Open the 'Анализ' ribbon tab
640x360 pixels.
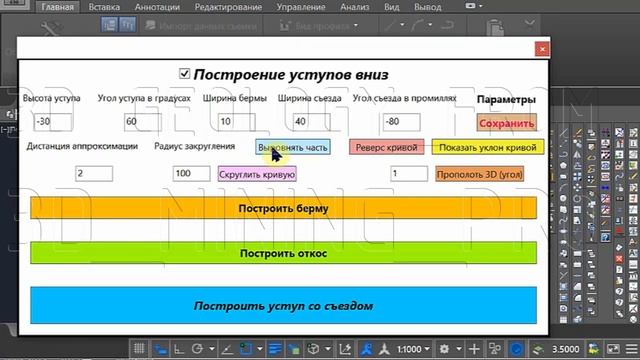click(x=354, y=7)
